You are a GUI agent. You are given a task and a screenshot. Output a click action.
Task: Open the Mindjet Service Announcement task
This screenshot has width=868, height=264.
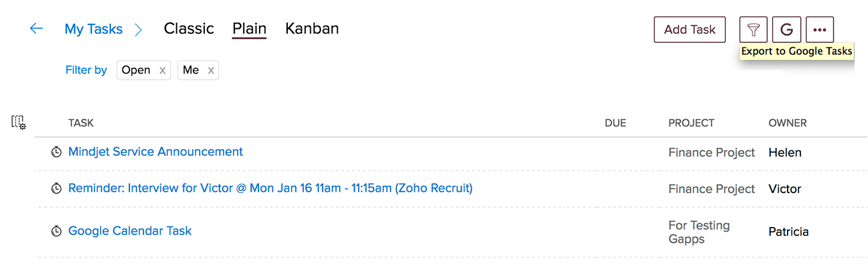156,151
